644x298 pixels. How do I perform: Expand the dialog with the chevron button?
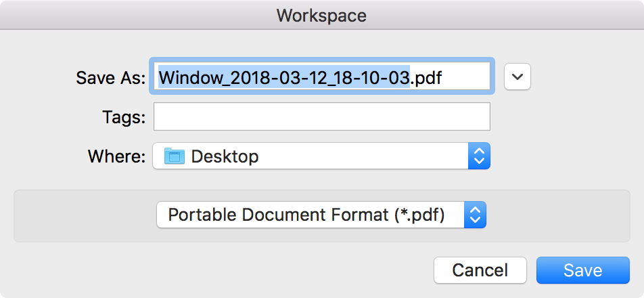click(x=517, y=77)
